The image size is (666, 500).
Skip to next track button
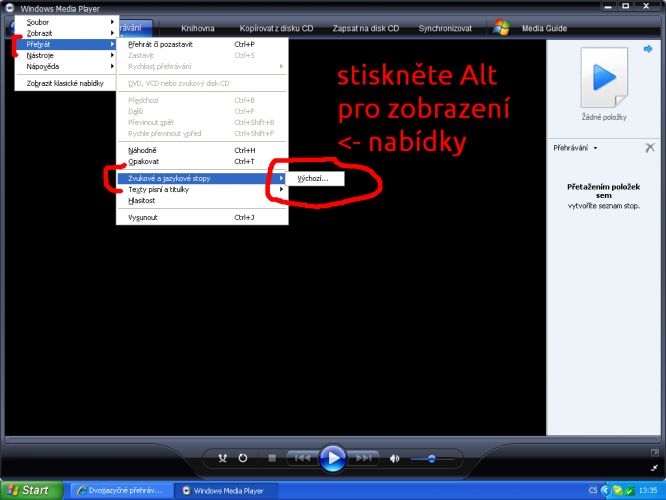click(x=363, y=458)
